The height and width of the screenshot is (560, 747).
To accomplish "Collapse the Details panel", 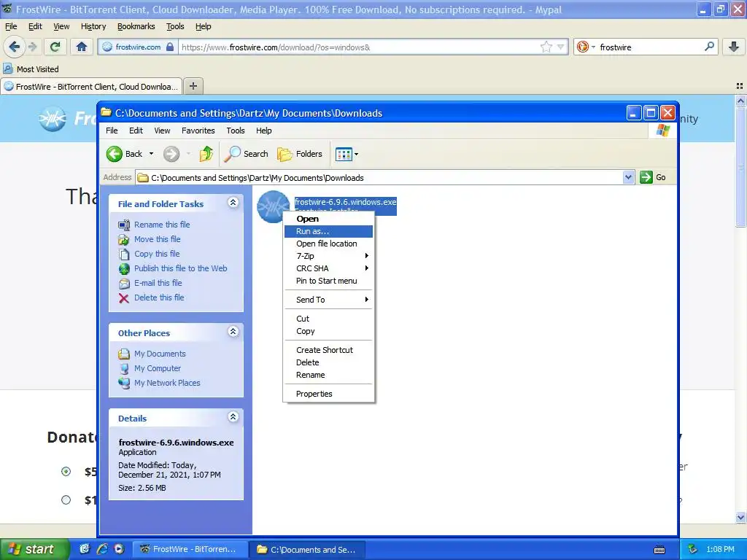I will [233, 416].
